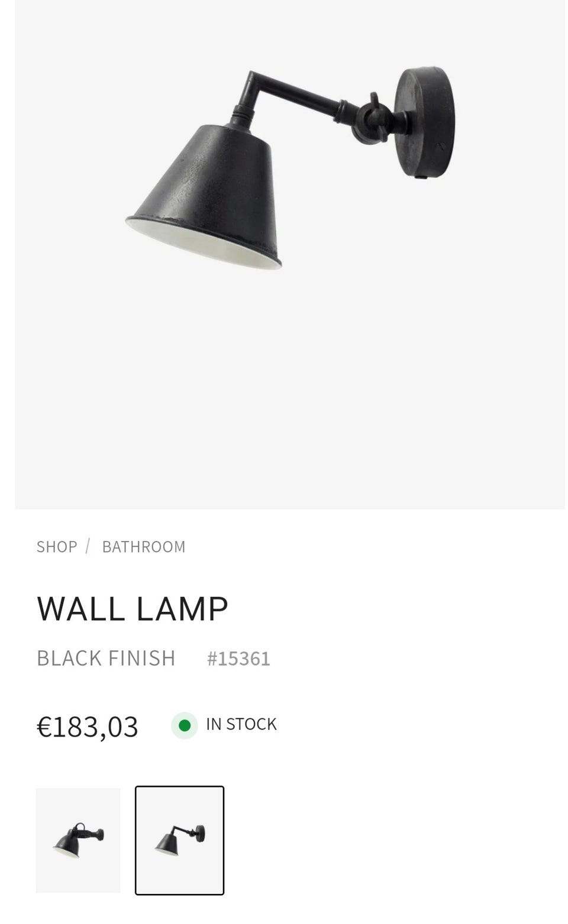This screenshot has width=568, height=924.
Task: Click the euro symbol in the price
Action: tap(44, 727)
